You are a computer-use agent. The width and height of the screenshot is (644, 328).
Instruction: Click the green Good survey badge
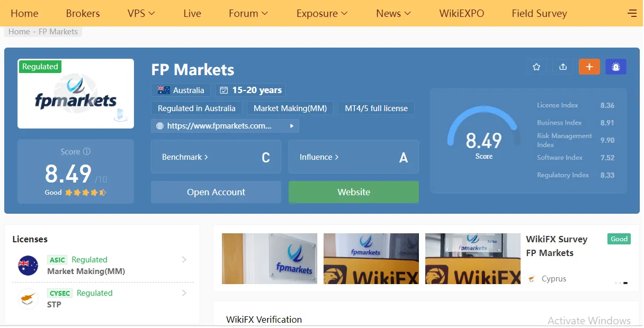click(619, 239)
